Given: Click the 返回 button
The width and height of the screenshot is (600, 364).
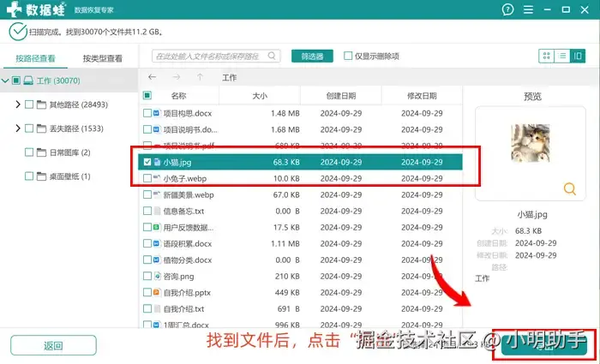Looking at the screenshot, I should click(x=53, y=346).
